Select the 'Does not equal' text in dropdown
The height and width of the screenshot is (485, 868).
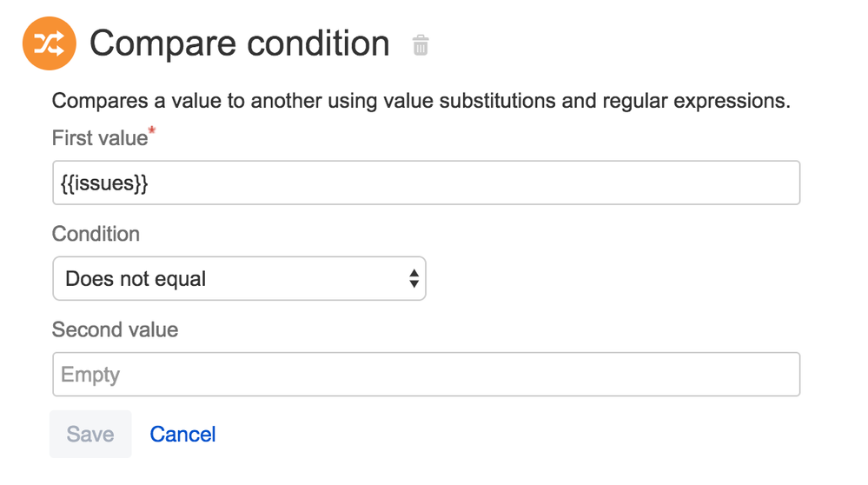pyautogui.click(x=136, y=278)
